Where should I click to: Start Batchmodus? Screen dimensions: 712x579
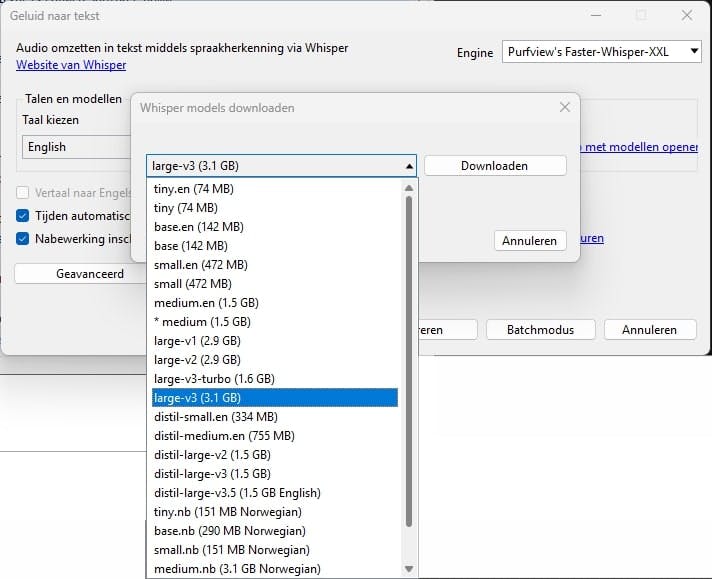tap(541, 330)
